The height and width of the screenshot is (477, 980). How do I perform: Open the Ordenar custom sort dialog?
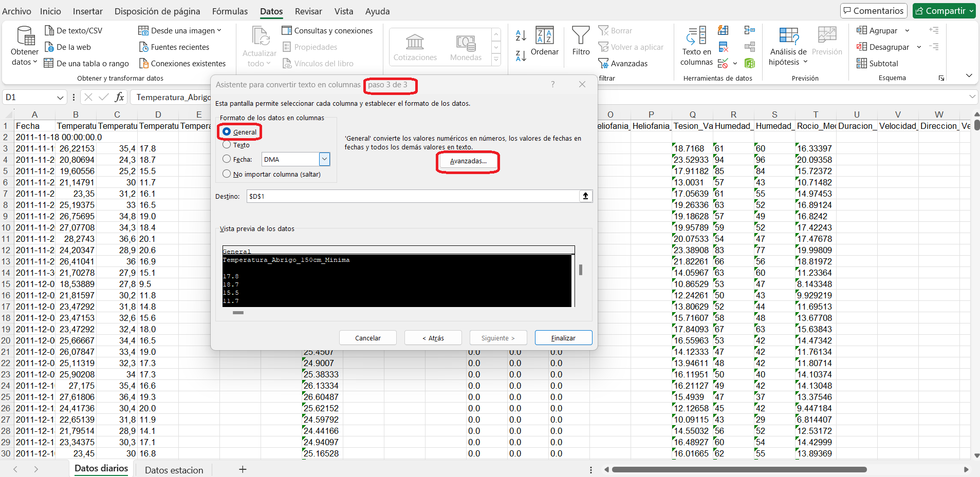click(x=544, y=41)
